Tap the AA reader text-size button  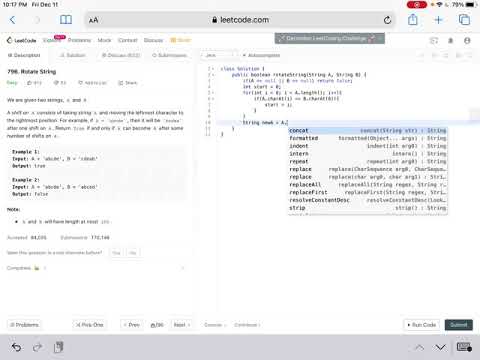tap(94, 20)
